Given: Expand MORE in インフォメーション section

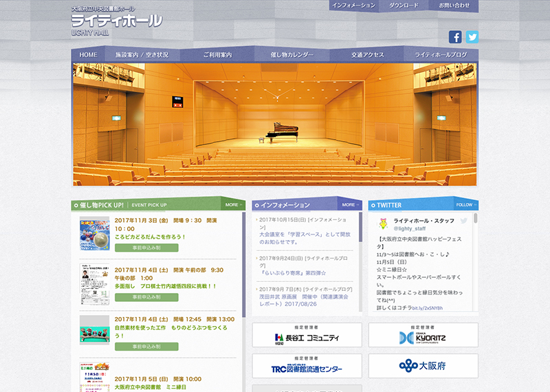Looking at the screenshot, I should point(349,204).
